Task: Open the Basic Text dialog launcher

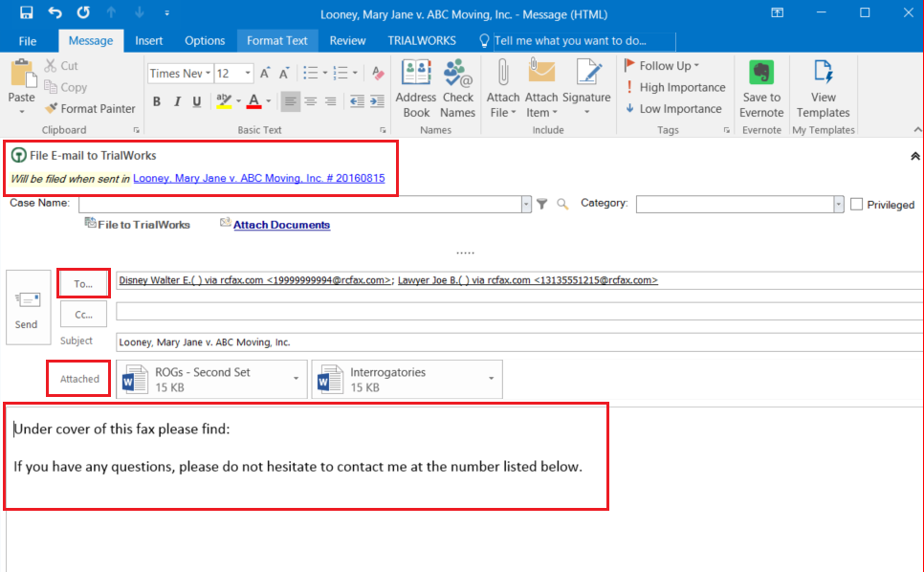Action: coord(383,130)
